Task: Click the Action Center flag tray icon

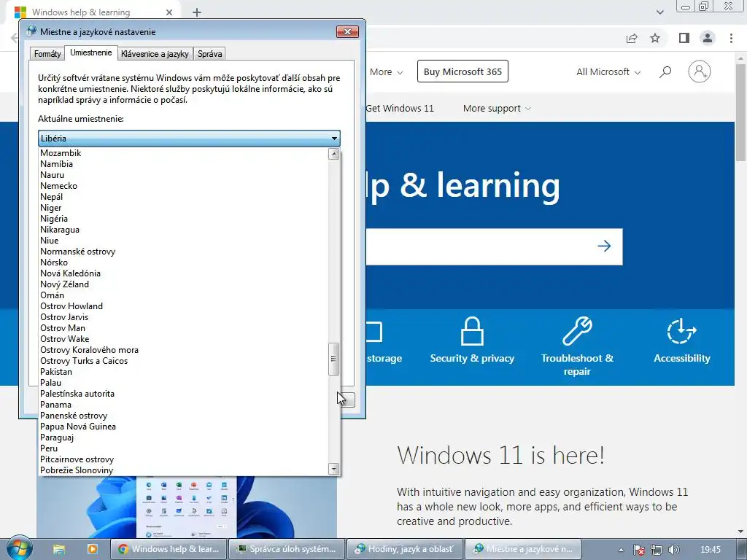Action: [x=639, y=550]
